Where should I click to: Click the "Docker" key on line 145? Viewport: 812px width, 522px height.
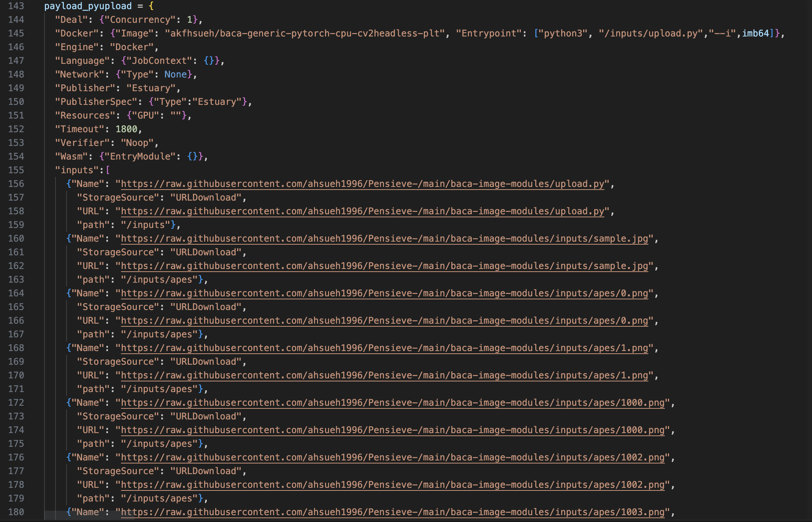(x=77, y=33)
